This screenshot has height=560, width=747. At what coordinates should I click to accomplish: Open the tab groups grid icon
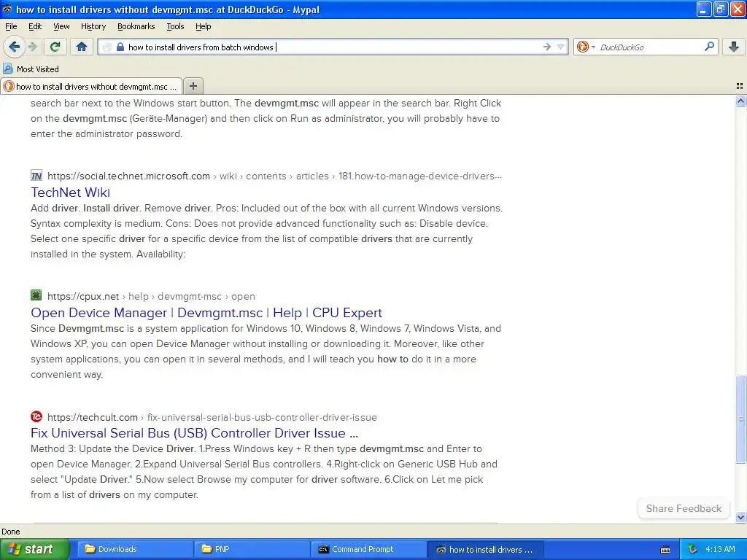click(x=740, y=86)
